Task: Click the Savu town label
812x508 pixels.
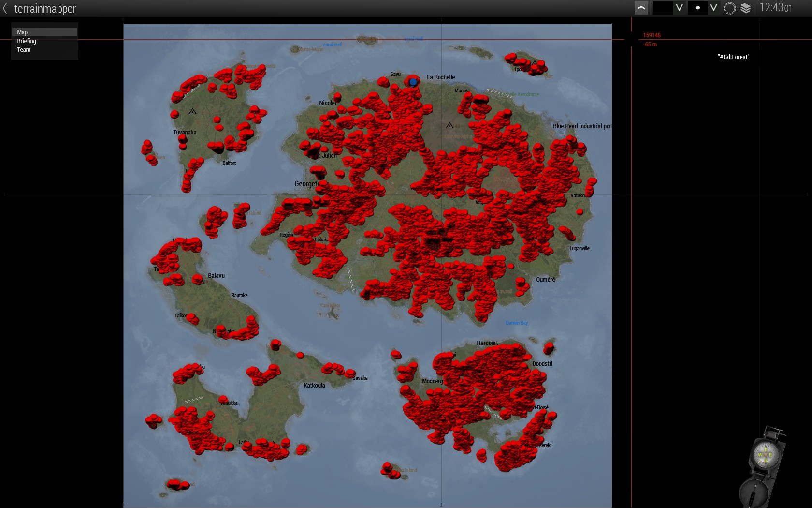Action: (x=395, y=75)
